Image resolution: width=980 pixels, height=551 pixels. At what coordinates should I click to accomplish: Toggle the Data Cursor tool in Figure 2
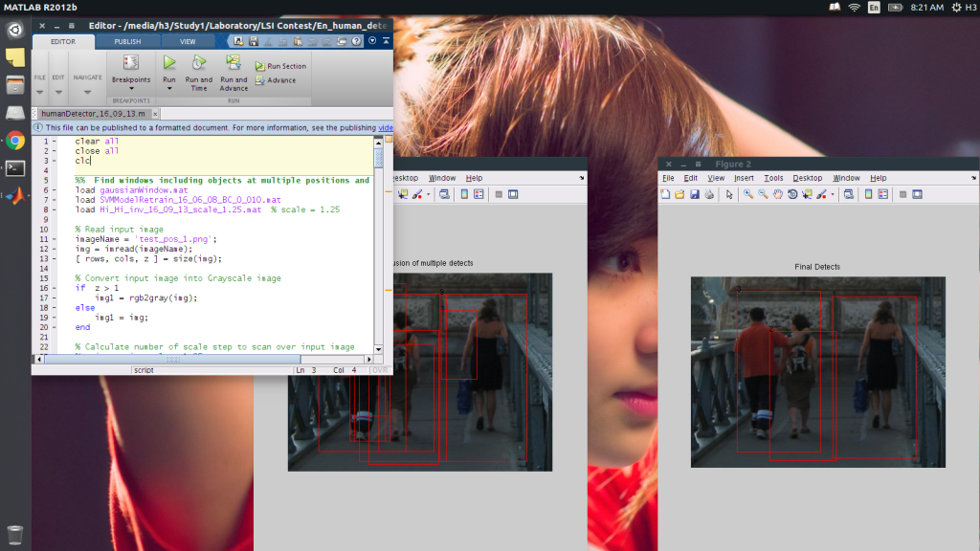(x=807, y=194)
